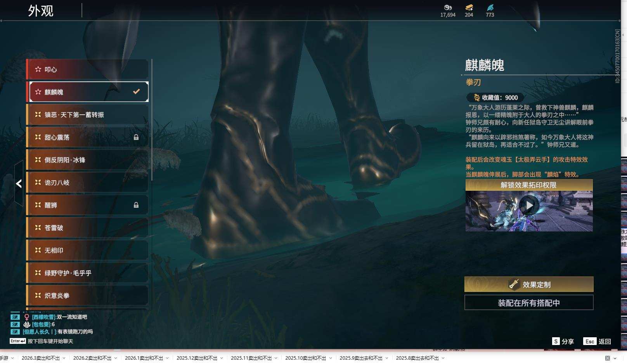This screenshot has height=364, width=627.
Task: Collapse the appearance list with left arrow
Action: (19, 183)
